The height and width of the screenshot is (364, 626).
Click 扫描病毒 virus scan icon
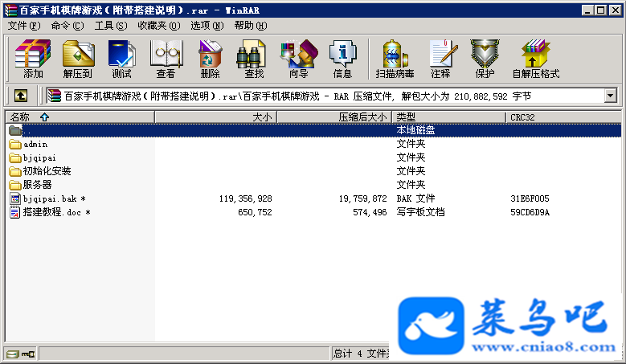click(x=395, y=59)
